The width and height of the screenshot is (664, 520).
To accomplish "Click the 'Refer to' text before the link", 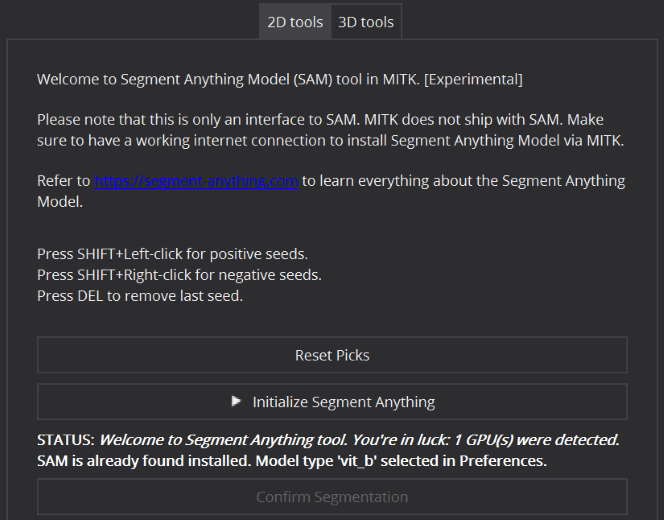I will [x=64, y=181].
